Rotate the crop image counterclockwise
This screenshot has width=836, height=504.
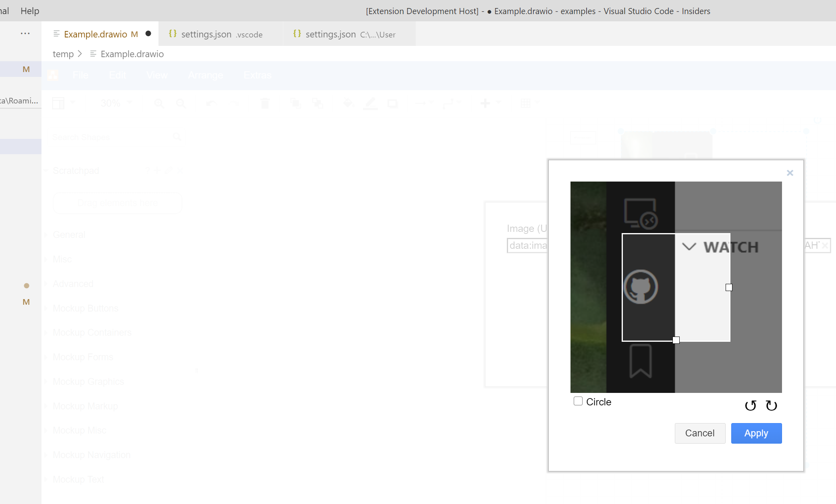pos(750,405)
